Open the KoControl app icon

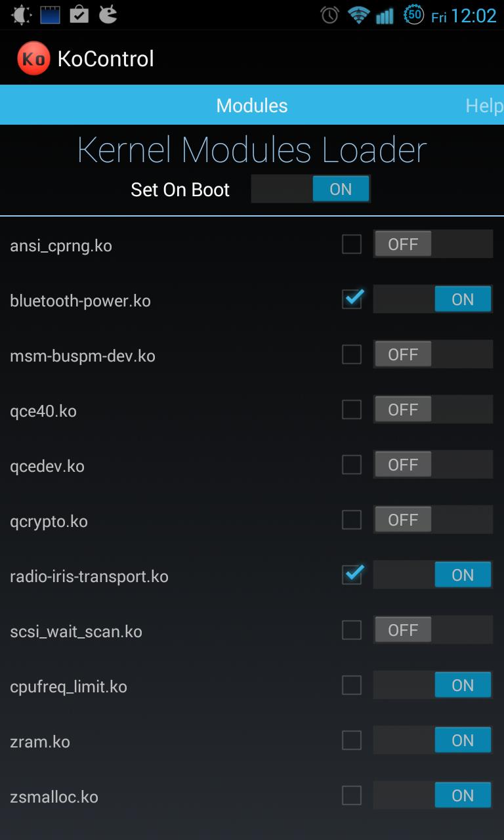coord(33,58)
